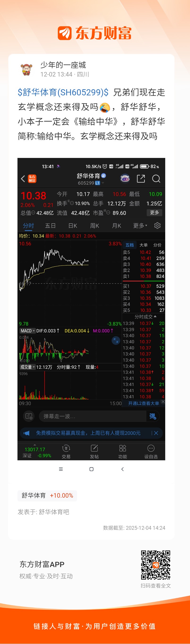Tap the 卖3 10.40 636 row

coord(144,264)
